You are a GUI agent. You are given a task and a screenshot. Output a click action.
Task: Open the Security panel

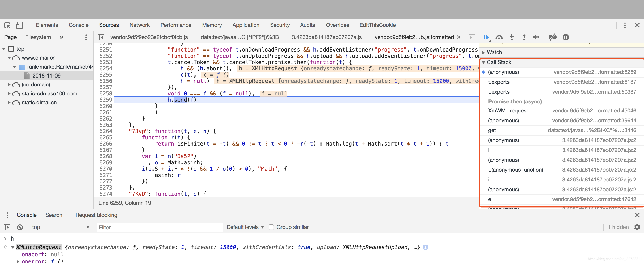[280, 25]
